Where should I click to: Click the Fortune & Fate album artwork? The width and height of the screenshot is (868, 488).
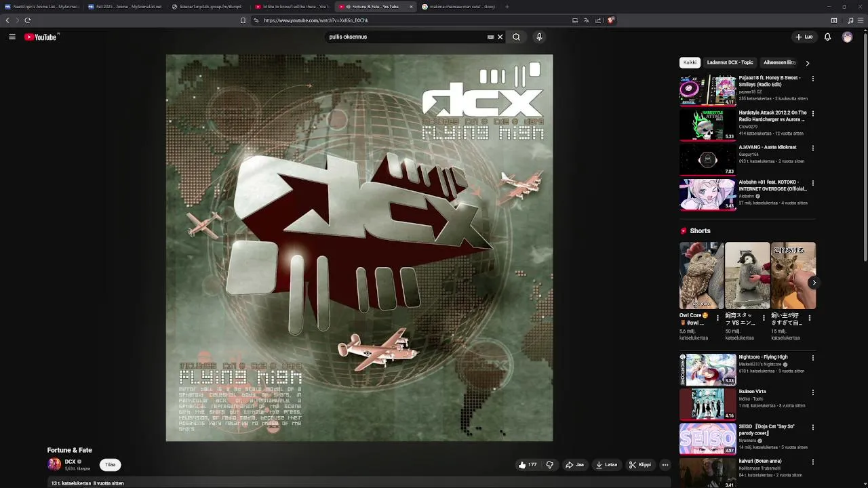pyautogui.click(x=359, y=248)
